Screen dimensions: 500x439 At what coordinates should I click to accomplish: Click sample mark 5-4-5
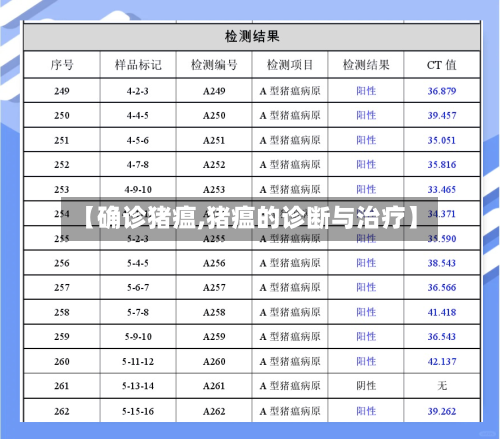click(138, 263)
